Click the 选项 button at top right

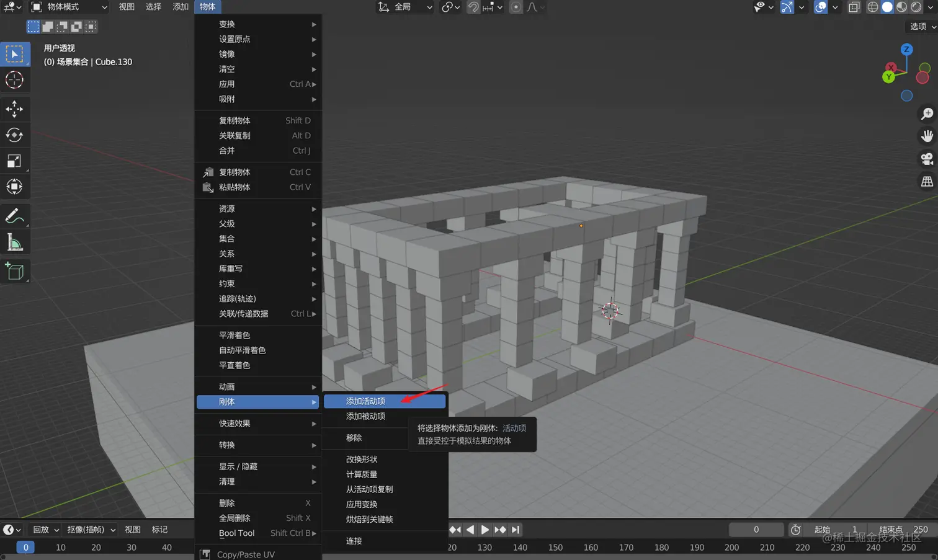[920, 27]
